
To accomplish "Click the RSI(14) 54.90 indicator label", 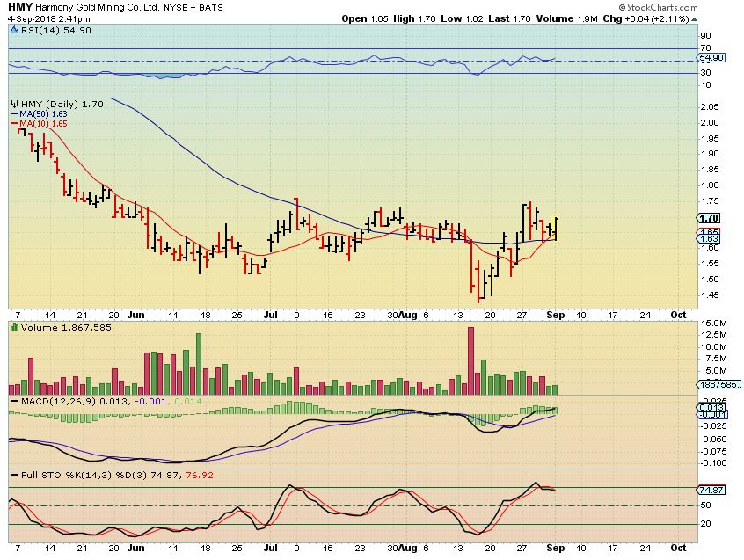I will 56,31.
